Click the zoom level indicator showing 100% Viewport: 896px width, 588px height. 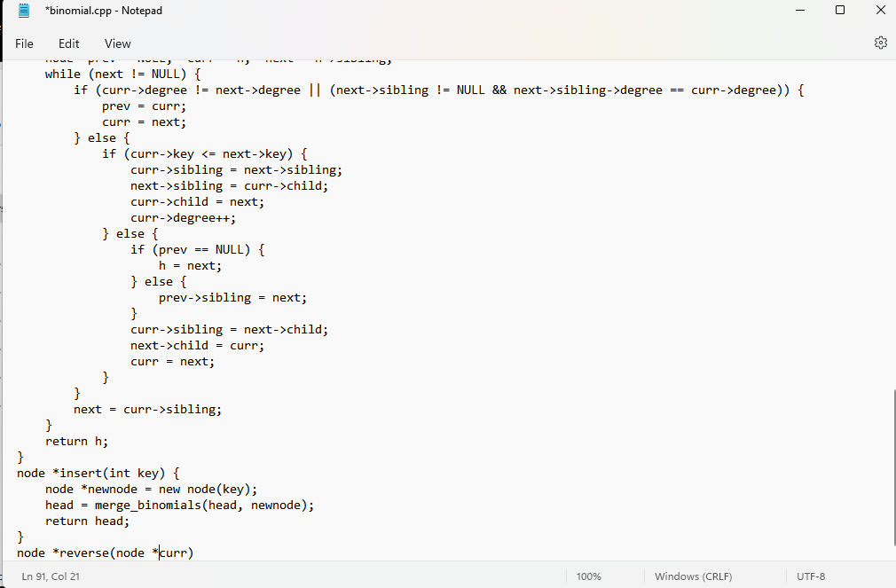(589, 576)
